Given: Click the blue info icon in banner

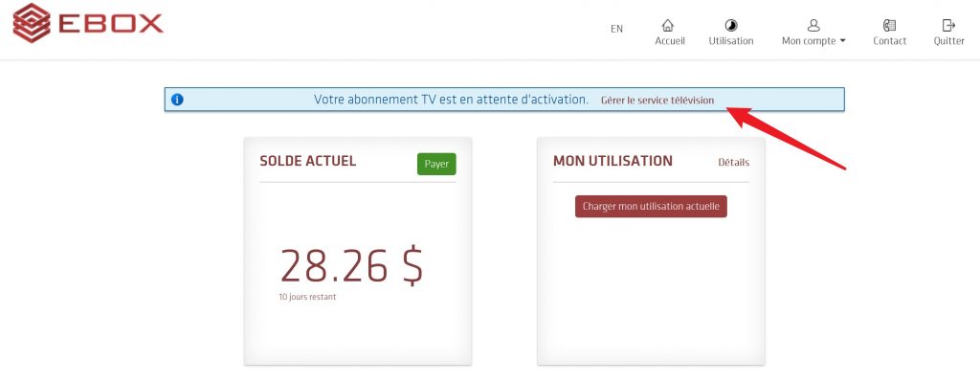Looking at the screenshot, I should 177,100.
